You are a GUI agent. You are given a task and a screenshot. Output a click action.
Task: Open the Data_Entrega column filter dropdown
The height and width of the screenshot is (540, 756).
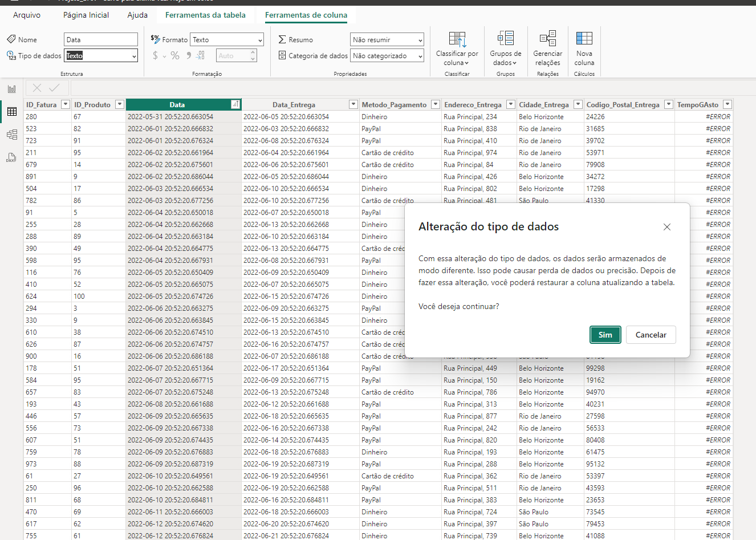353,104
